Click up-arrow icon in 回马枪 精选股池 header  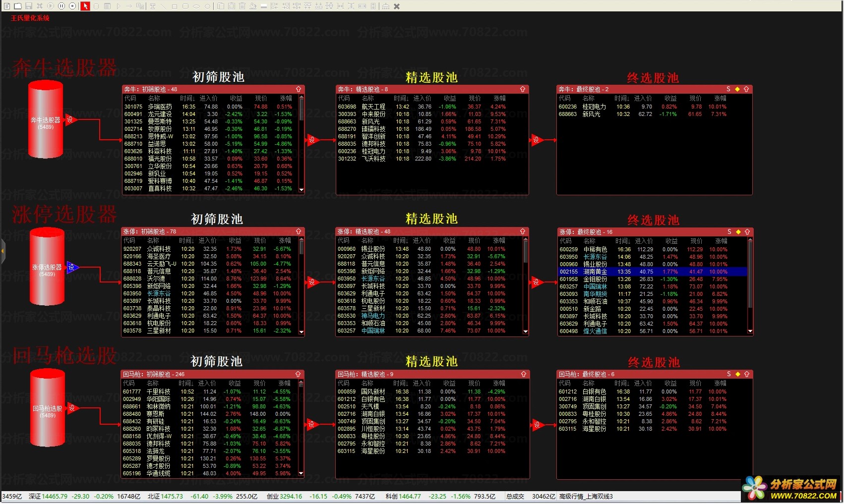coord(524,374)
